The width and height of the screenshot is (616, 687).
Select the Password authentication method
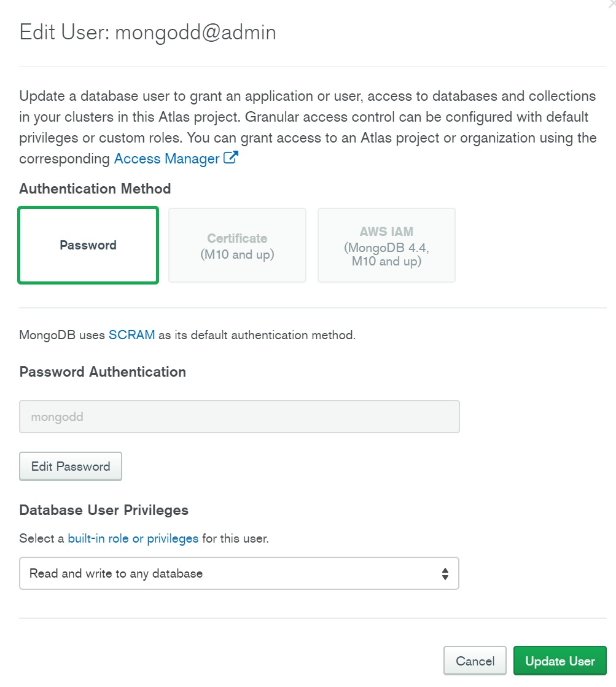coord(88,245)
